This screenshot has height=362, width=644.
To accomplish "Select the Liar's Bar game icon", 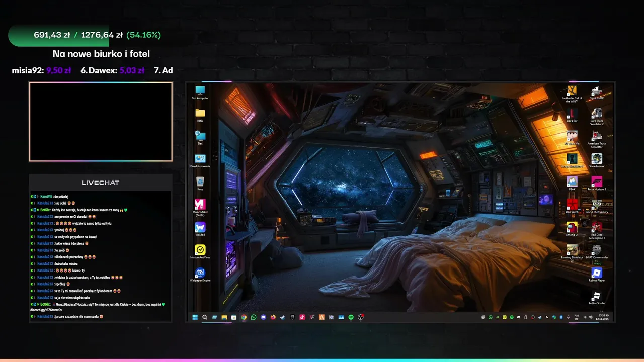I will click(x=572, y=115).
